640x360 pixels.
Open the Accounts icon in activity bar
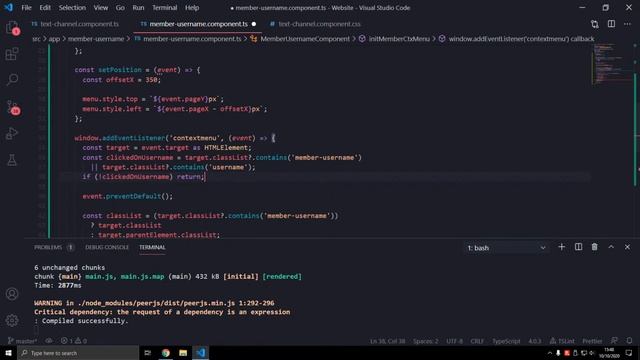12,293
